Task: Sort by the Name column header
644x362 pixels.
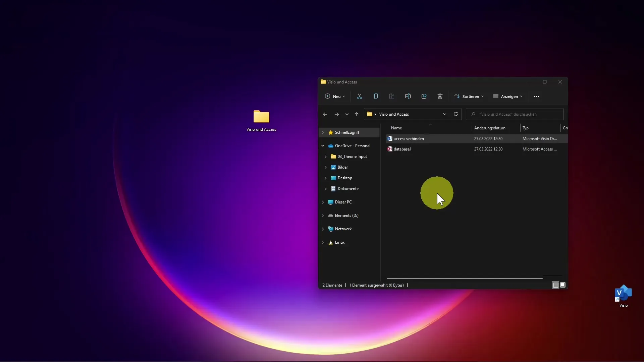Action: pos(396,128)
